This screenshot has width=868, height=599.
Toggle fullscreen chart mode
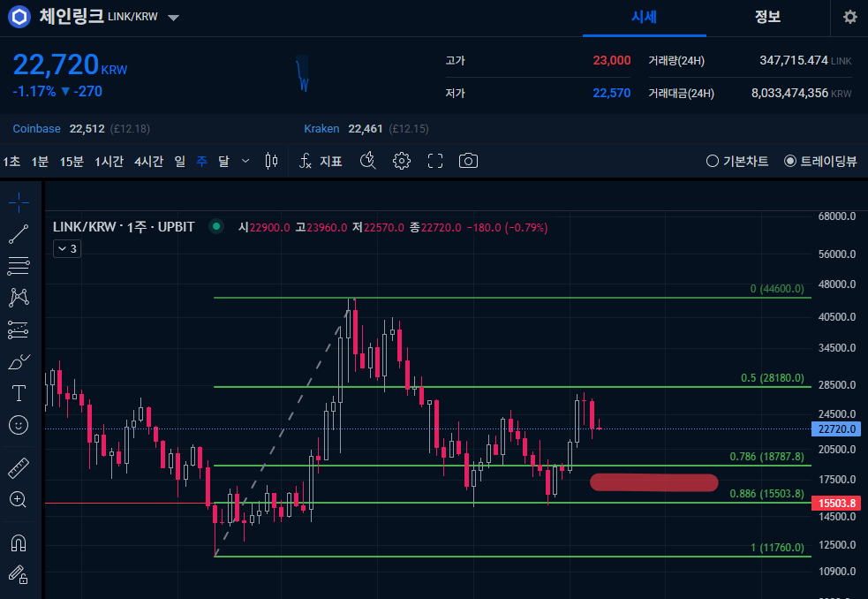435,162
